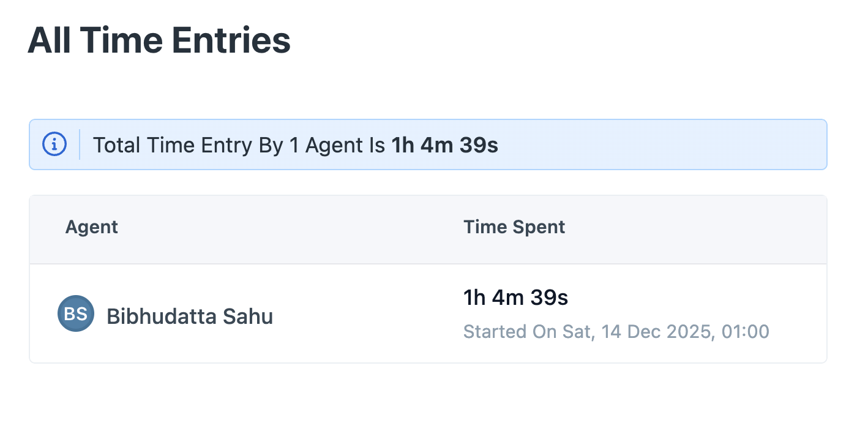Click the All Time Entries heading

(x=159, y=40)
